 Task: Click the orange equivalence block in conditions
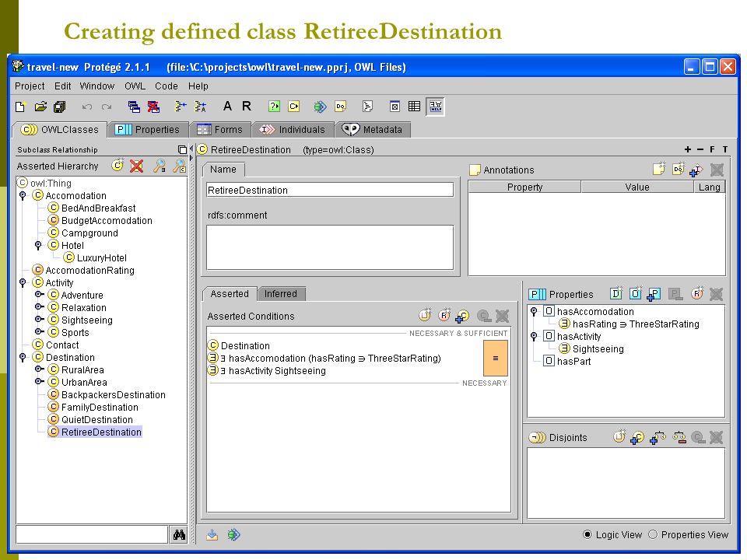pyautogui.click(x=496, y=358)
